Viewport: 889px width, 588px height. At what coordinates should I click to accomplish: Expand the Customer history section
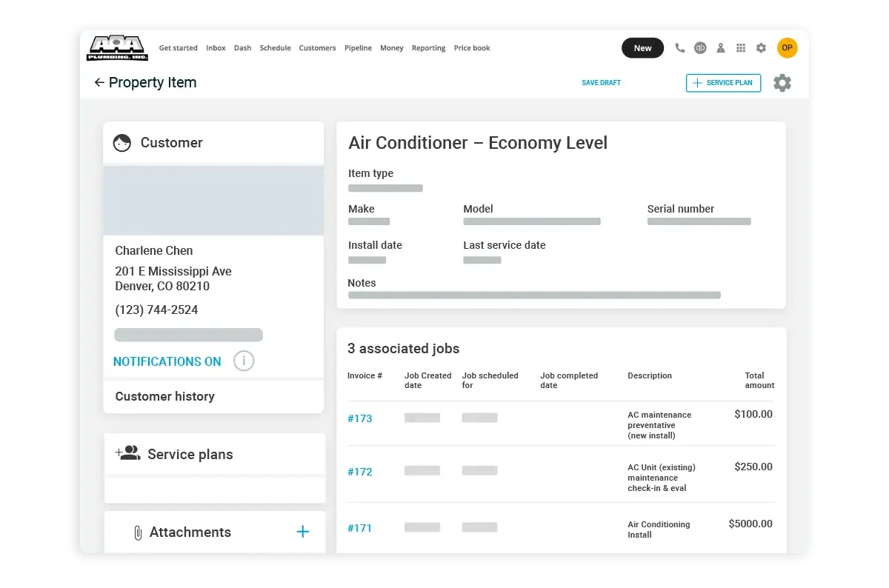click(x=165, y=396)
